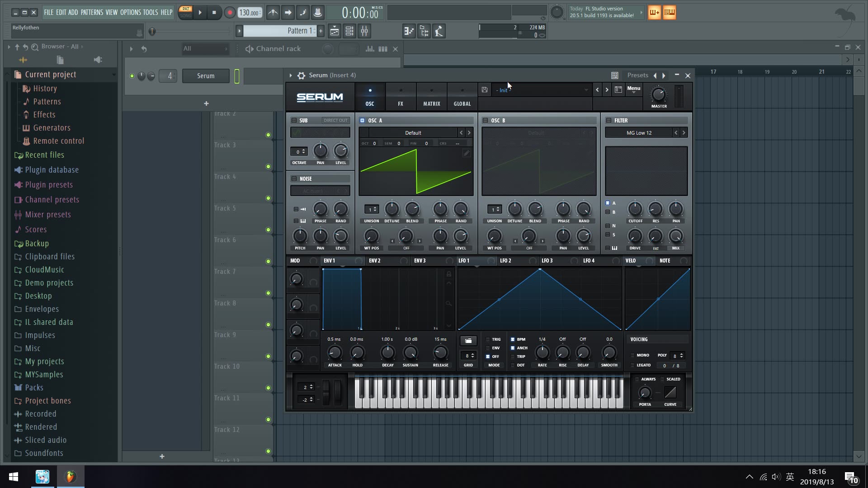Open the FILE menu
868x488 pixels.
pyautogui.click(x=48, y=13)
